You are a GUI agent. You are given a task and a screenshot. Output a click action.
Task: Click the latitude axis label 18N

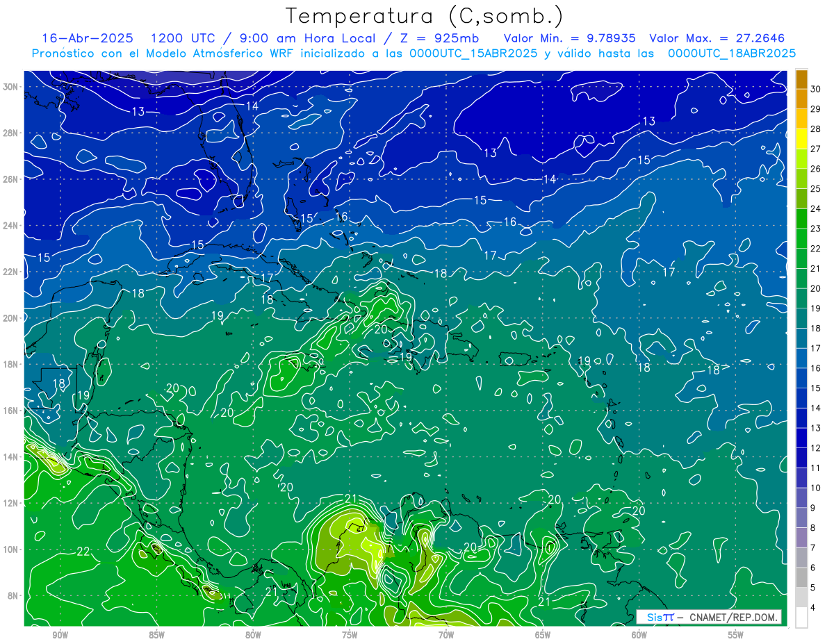(12, 364)
